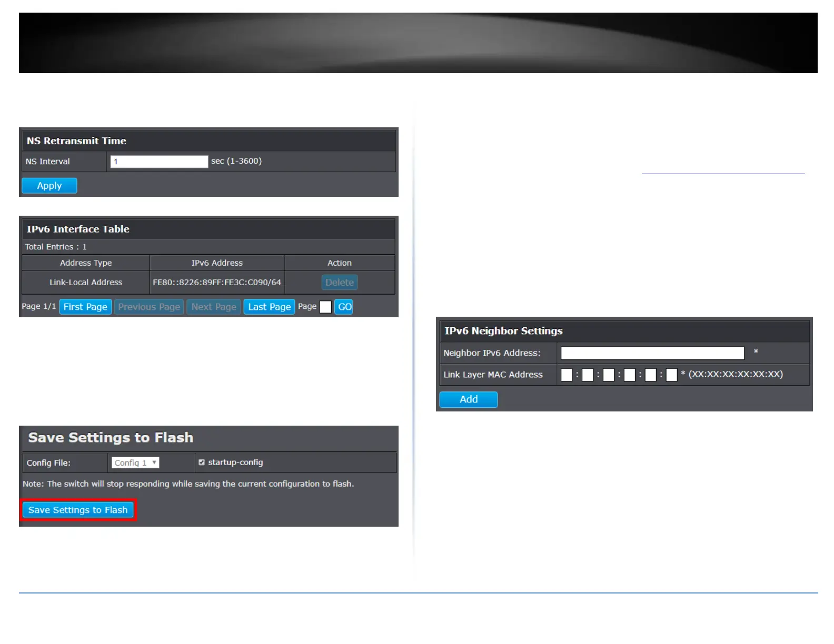This screenshot has height=644, width=834.
Task: Click the NS Interval input field
Action: click(159, 162)
